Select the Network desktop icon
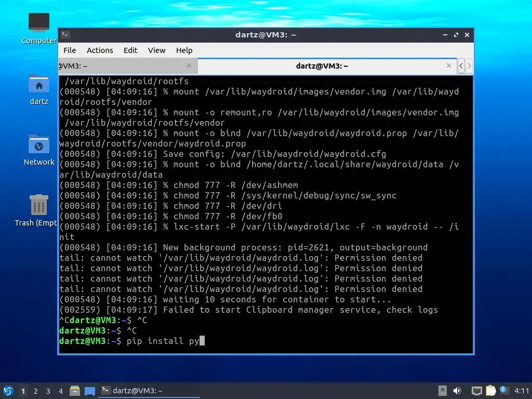 (x=38, y=150)
